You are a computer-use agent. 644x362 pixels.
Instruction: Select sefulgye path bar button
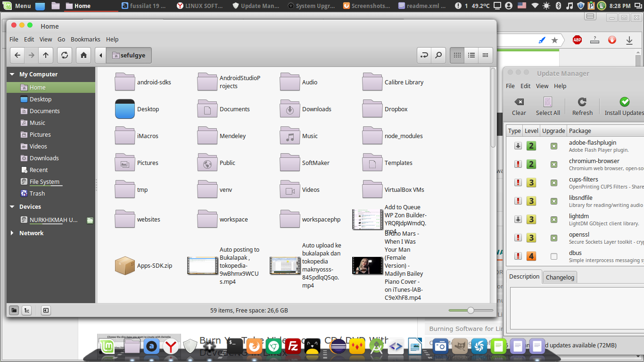[x=129, y=55]
